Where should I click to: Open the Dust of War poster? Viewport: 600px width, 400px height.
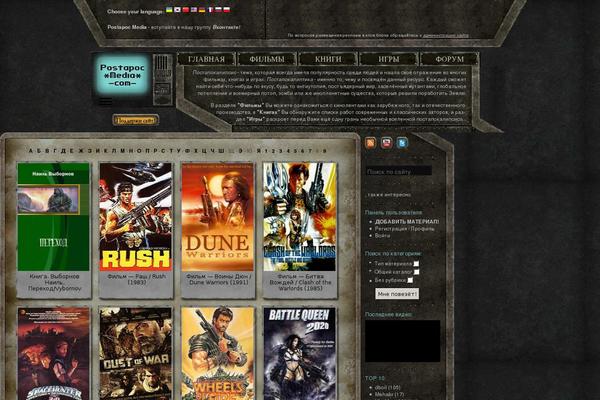(135, 354)
